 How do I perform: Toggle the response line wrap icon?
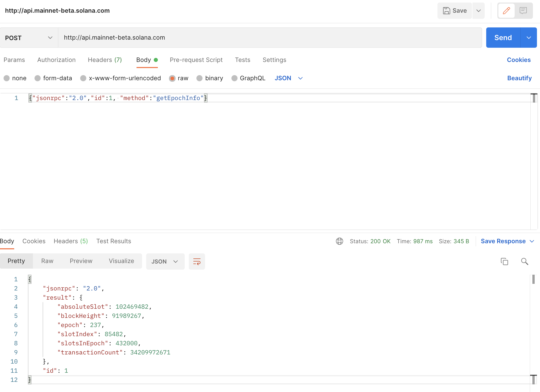[197, 262]
